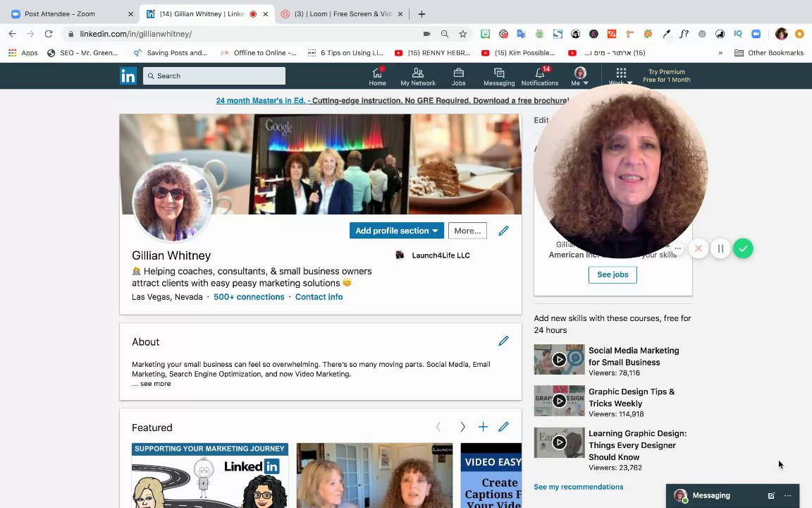Show previous featured items with the left chevron
The image size is (812, 508).
point(438,427)
